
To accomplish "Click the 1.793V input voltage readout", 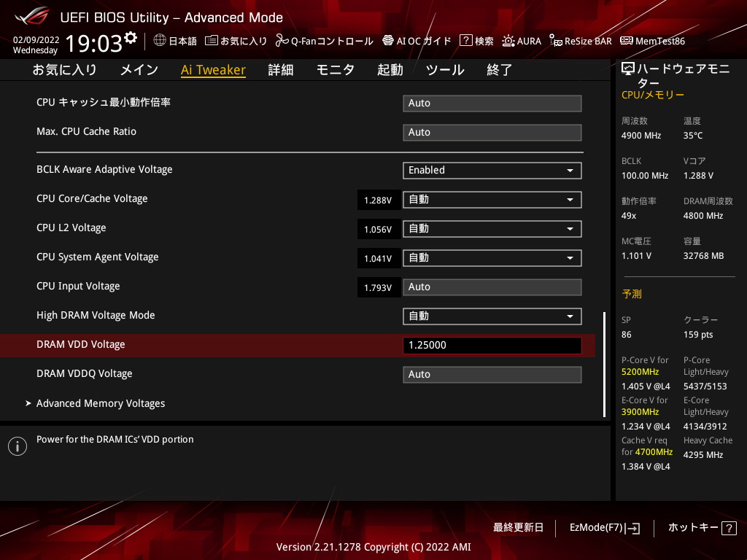I will (379, 287).
